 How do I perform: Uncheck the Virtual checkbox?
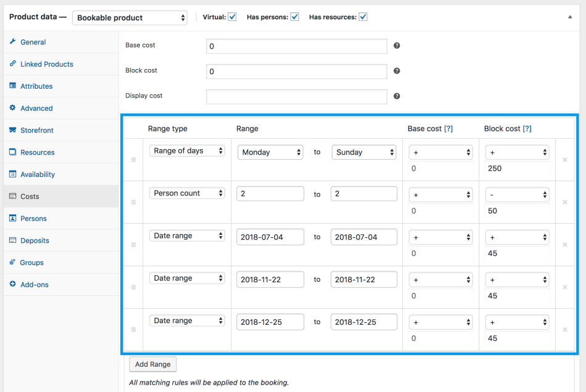click(x=232, y=17)
